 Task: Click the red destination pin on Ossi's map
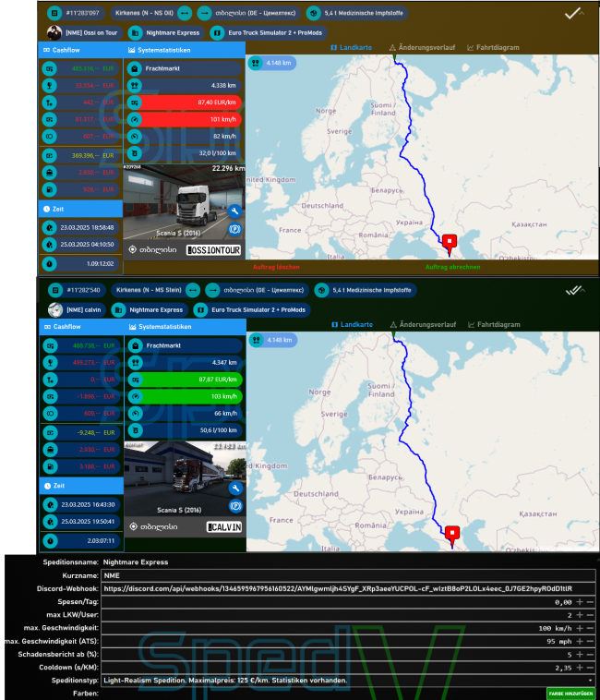click(x=450, y=244)
